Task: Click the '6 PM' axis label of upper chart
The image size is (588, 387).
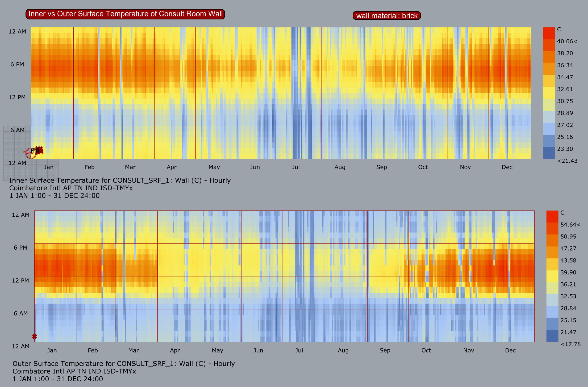Action: 17,65
